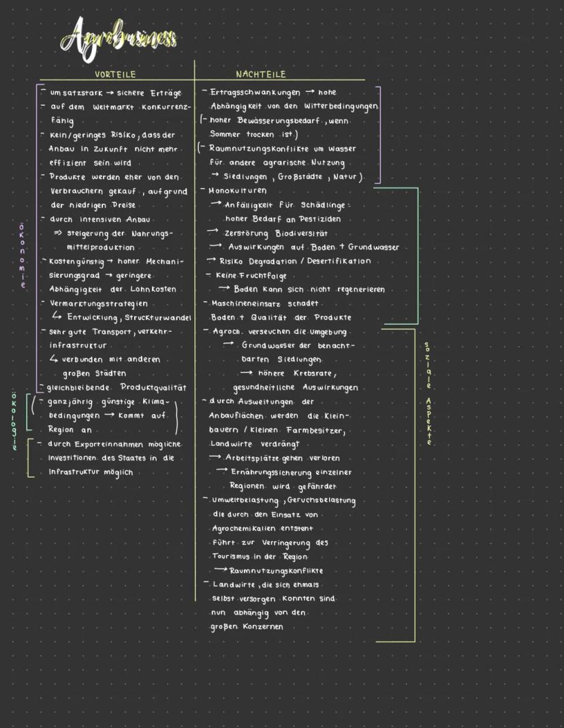
Task: Select the "NACHTEILE" column header
Action: pyautogui.click(x=260, y=74)
